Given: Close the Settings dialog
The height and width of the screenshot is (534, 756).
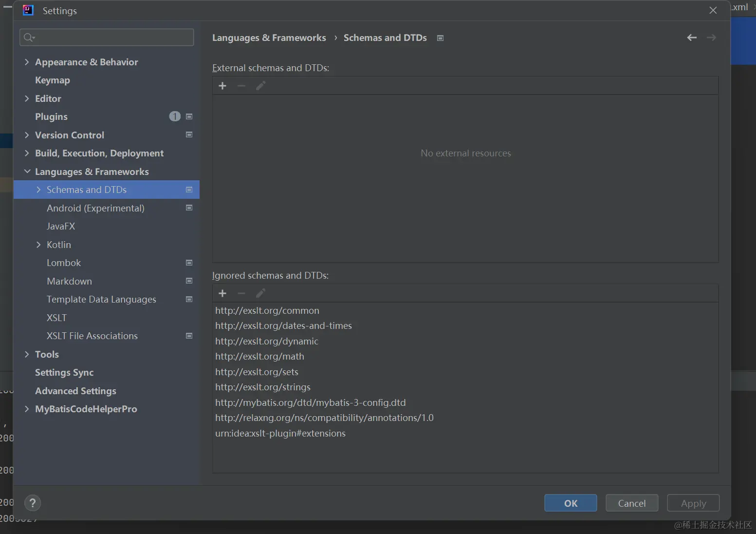Looking at the screenshot, I should (713, 10).
